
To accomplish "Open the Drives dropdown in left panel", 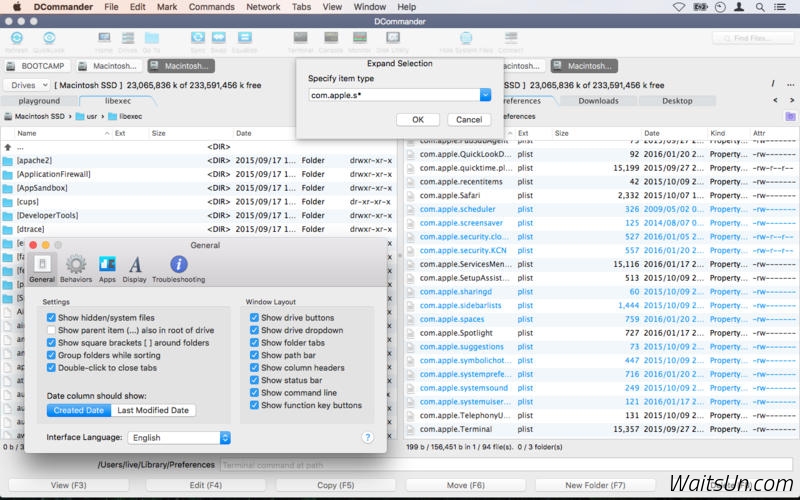I will pos(27,85).
